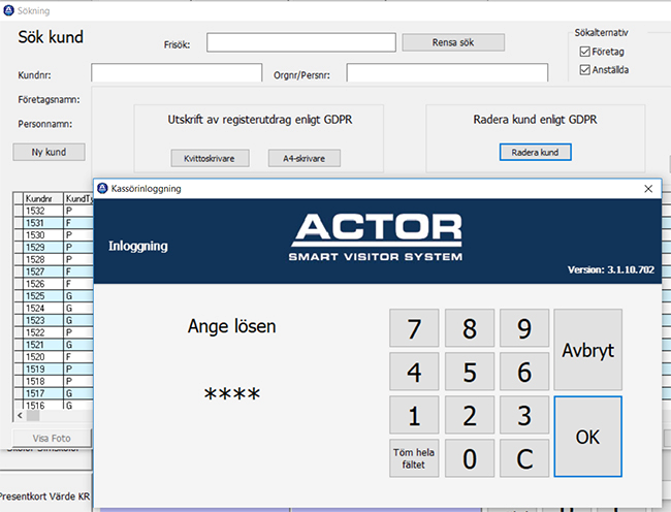
Task: Click the Ny kund button
Action: 49,152
